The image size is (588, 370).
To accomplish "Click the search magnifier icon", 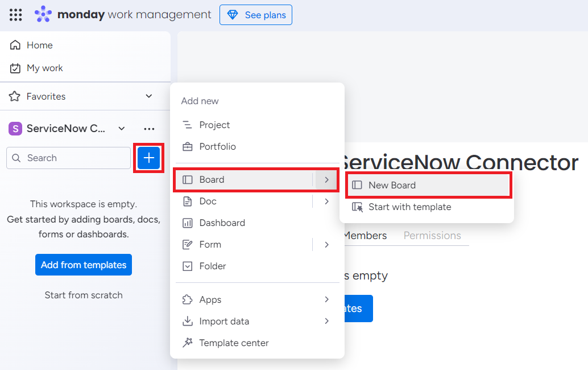I will point(16,158).
